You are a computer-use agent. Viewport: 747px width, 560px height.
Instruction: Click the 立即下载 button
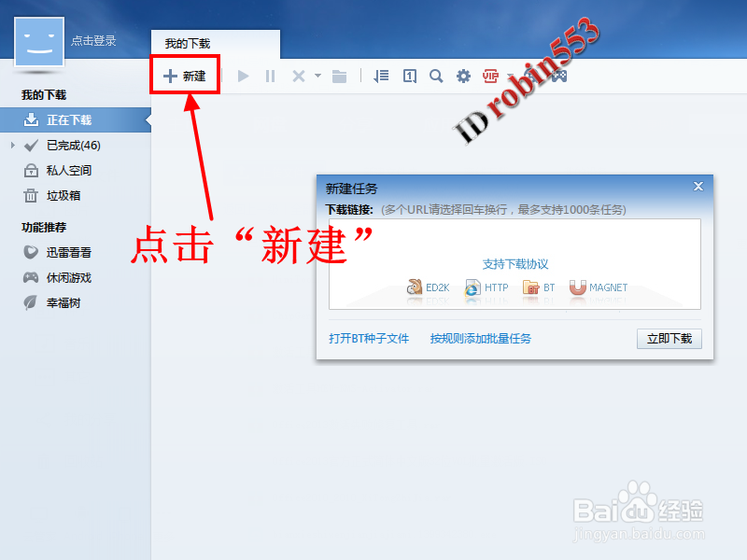pyautogui.click(x=669, y=339)
